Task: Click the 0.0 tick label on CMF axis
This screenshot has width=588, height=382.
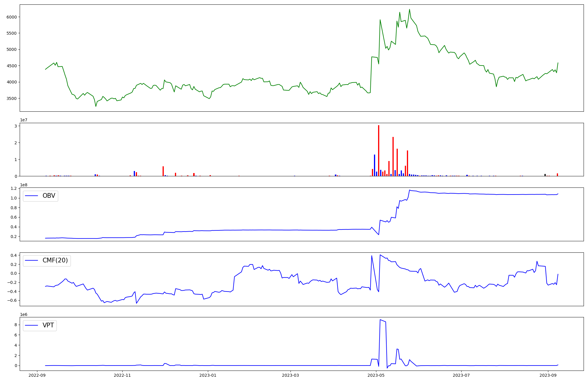Action: (x=13, y=274)
